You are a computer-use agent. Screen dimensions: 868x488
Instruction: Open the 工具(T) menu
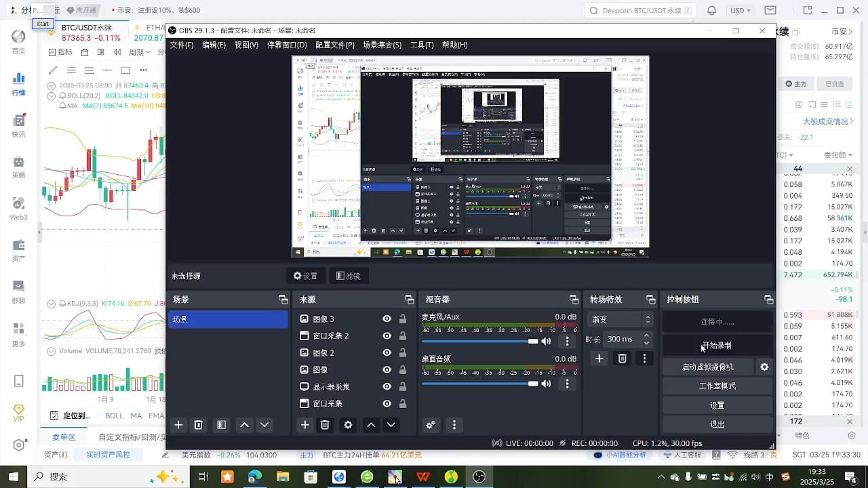[x=421, y=45]
